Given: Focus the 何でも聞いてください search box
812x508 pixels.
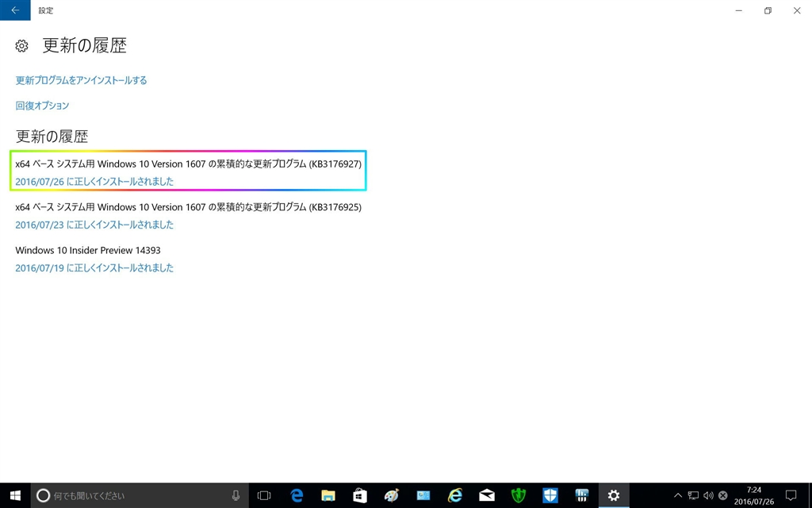Looking at the screenshot, I should click(140, 495).
